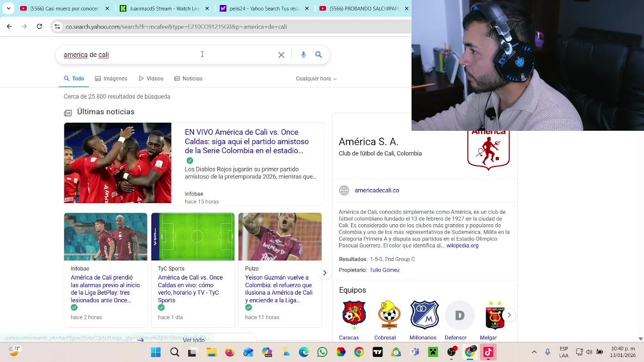
Task: Click the Infobae news card thumbnail
Action: pos(106,237)
